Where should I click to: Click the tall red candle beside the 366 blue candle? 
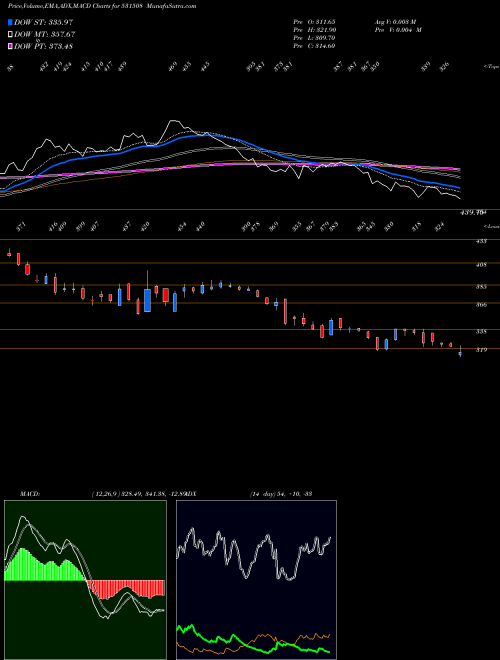[x=285, y=311]
